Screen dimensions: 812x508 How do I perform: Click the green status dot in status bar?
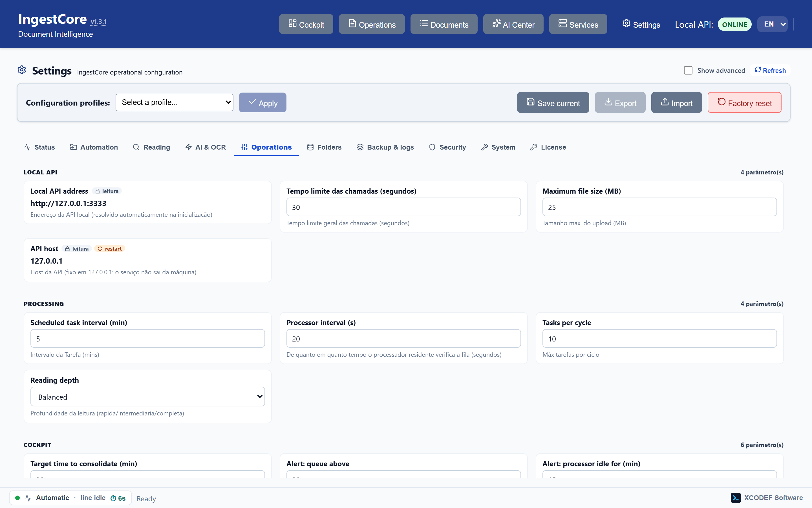17,498
